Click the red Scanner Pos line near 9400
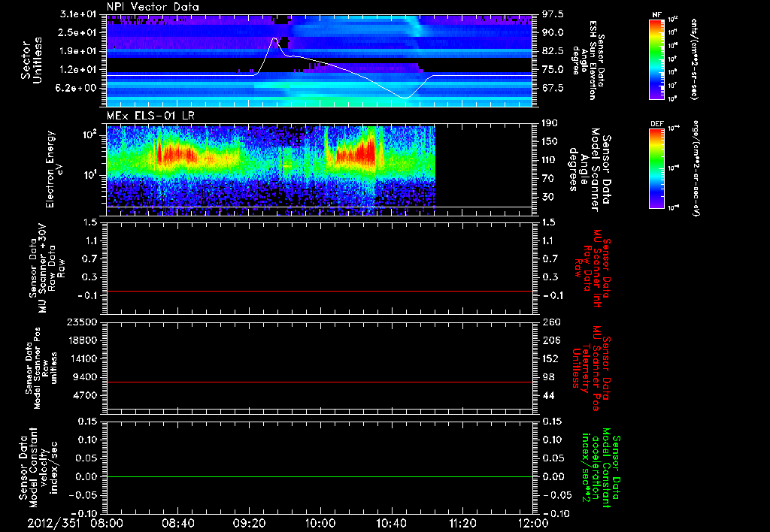770x532 pixels. pyautogui.click(x=319, y=382)
